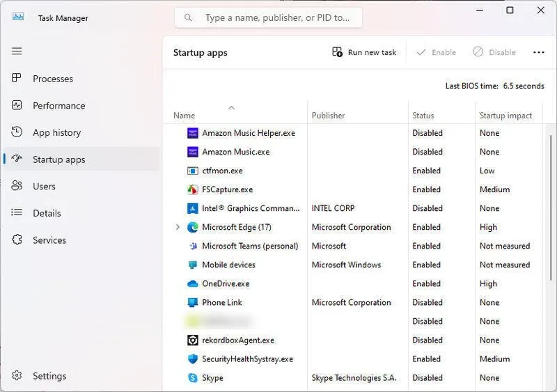Viewport: 557px width, 392px height.
Task: Click the FSCapture.exe icon
Action: point(193,189)
